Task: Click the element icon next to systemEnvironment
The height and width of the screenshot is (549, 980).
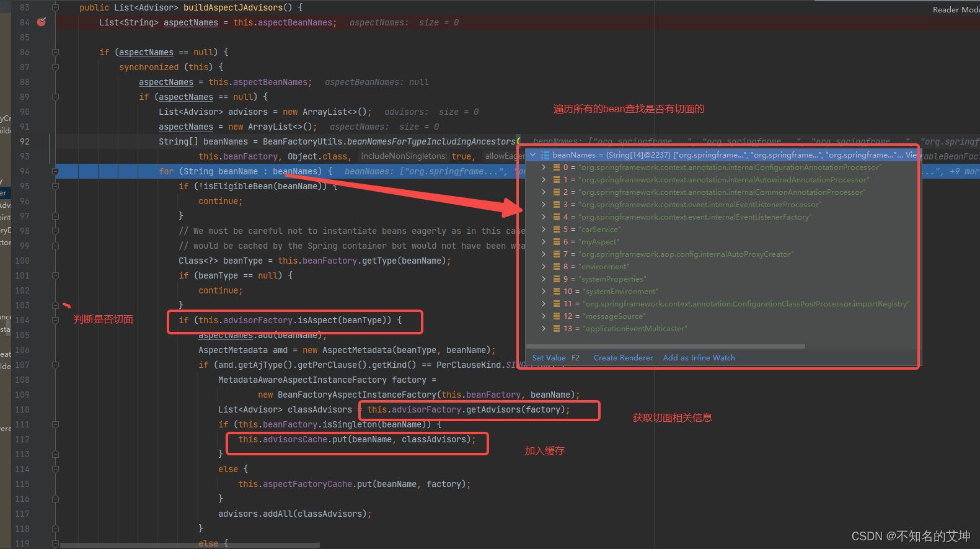Action: point(557,292)
